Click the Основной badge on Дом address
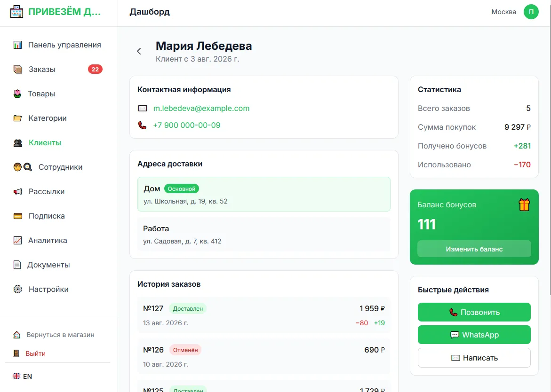551x392 pixels. coord(181,189)
